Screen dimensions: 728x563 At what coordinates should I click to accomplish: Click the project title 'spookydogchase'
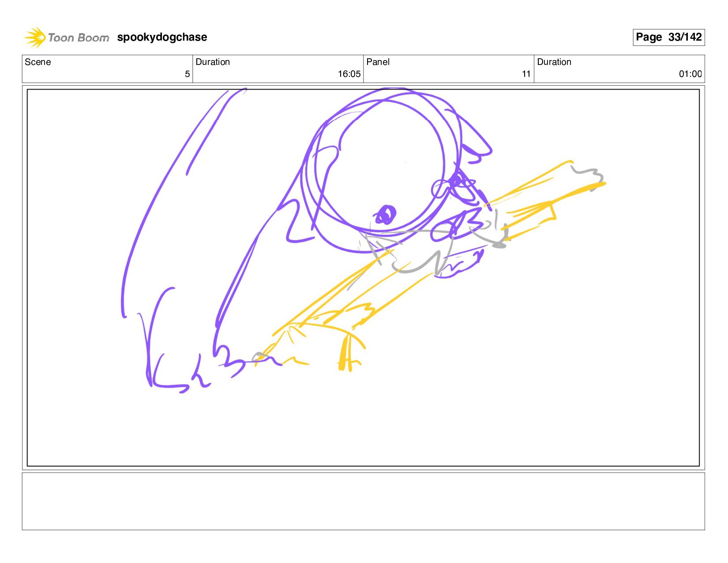(x=162, y=37)
